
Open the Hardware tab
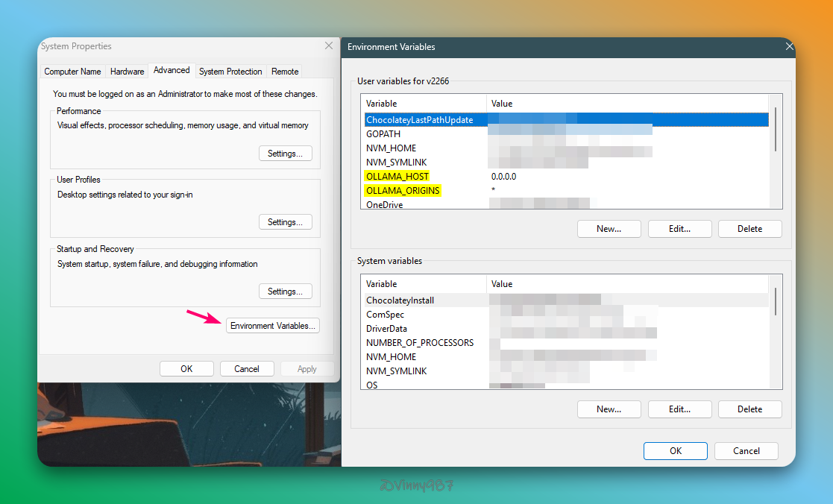[127, 72]
